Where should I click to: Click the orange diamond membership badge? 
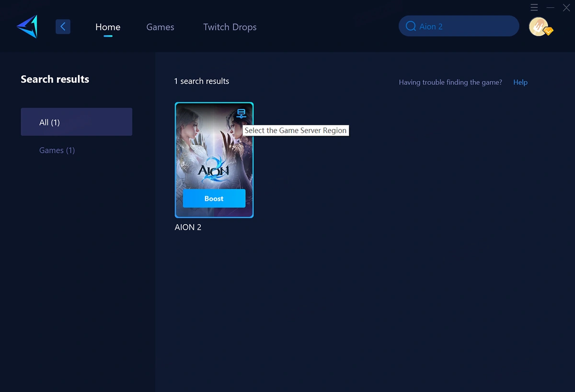point(548,31)
